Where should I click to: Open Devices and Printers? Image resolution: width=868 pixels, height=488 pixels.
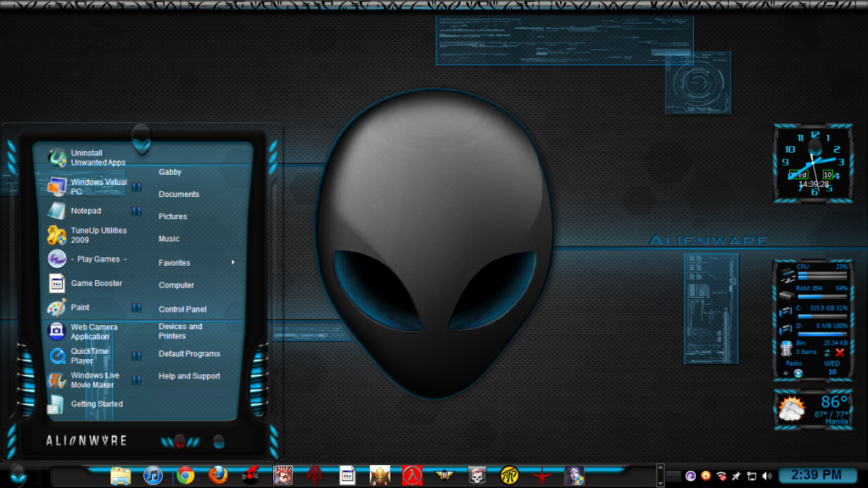click(181, 331)
